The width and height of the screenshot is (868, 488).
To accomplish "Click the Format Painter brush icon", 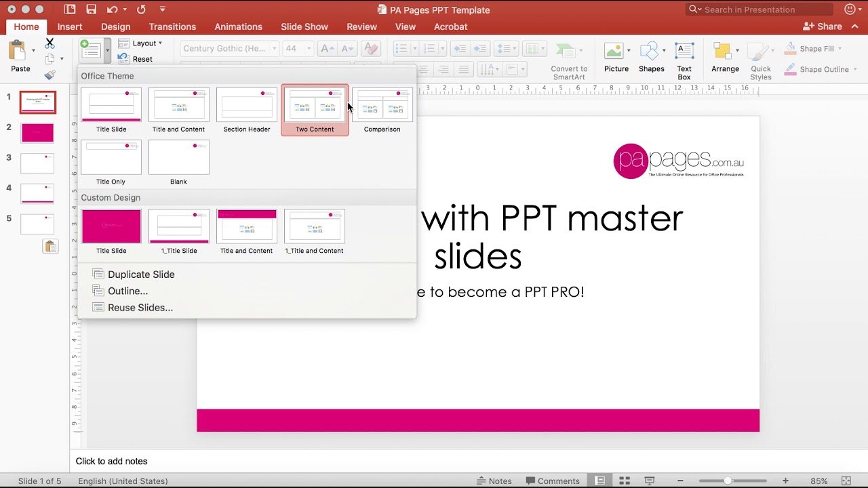I will pos(50,75).
